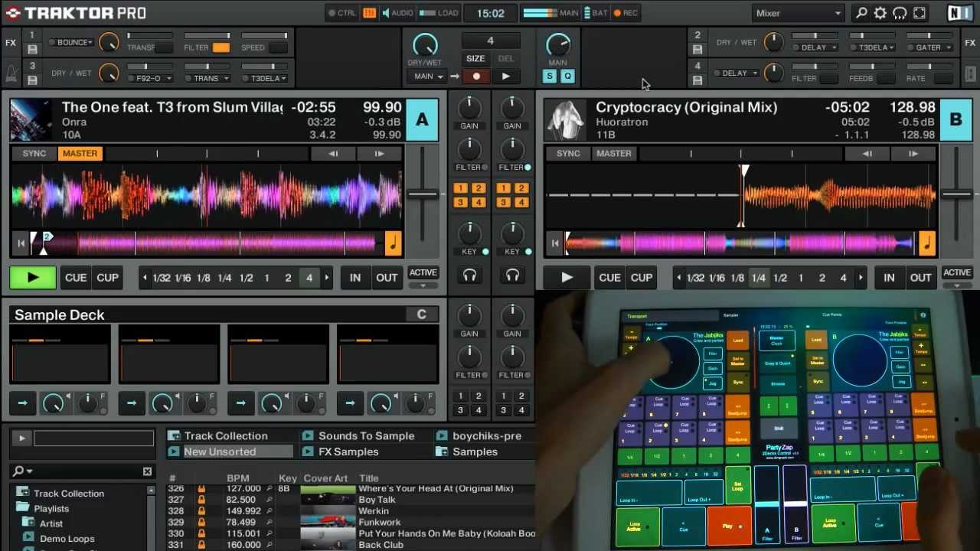Viewport: 980px width, 551px height.
Task: Pause Deck A with the green play button
Action: click(x=33, y=278)
